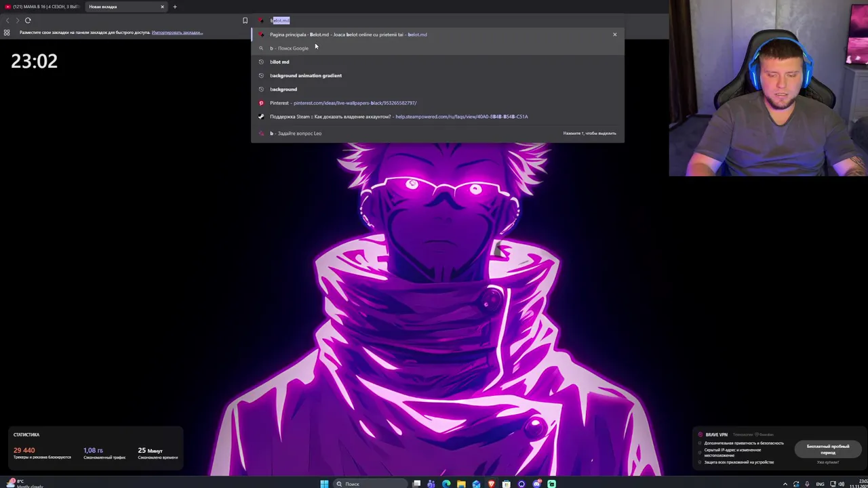The image size is (868, 488).
Task: Click the Импортировать закладки link
Action: (x=177, y=33)
